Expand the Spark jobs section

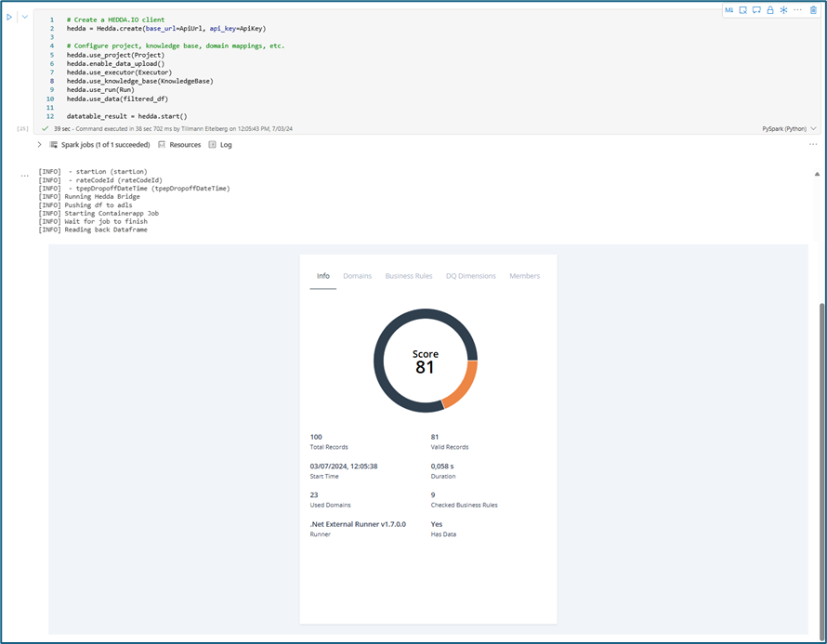coord(39,145)
